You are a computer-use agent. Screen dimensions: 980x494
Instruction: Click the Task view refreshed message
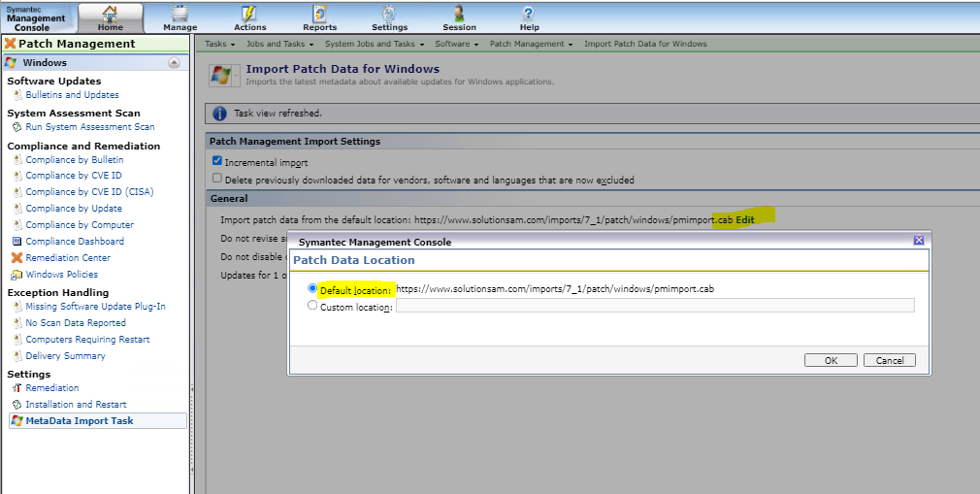pos(278,114)
